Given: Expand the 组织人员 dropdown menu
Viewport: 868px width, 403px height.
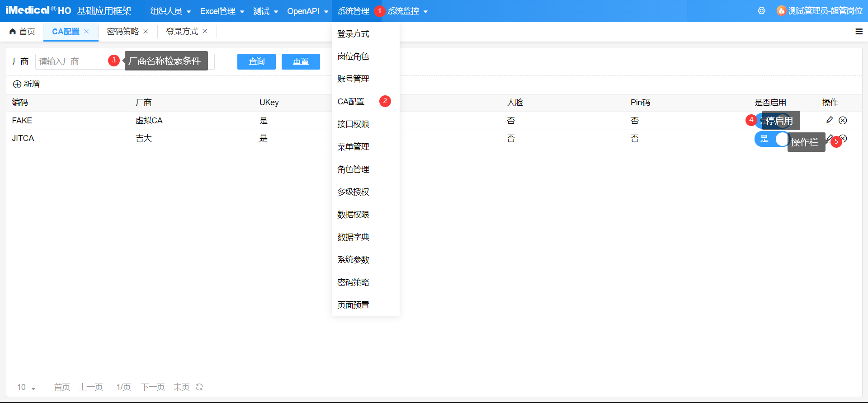Looking at the screenshot, I should click(x=170, y=11).
